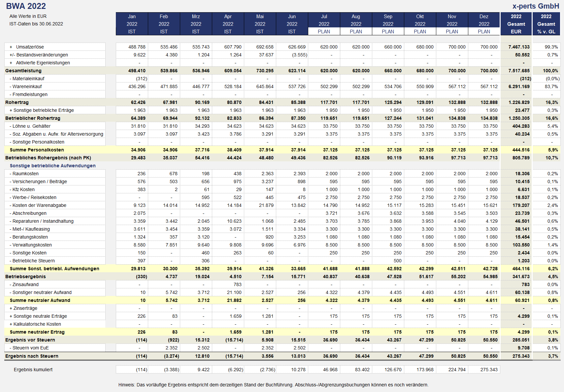Click total Wareneinkauf value 6.291.169
The height and width of the screenshot is (392, 564).
(519, 86)
